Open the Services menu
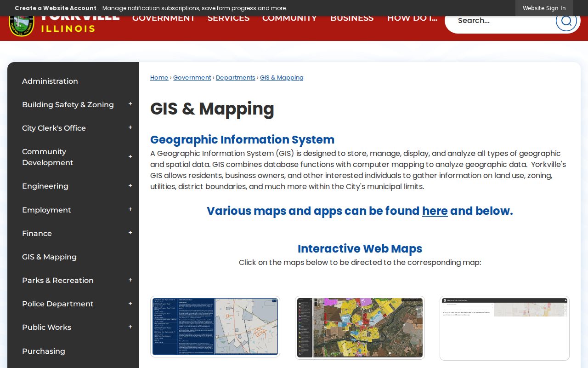This screenshot has width=588, height=368. (x=228, y=18)
